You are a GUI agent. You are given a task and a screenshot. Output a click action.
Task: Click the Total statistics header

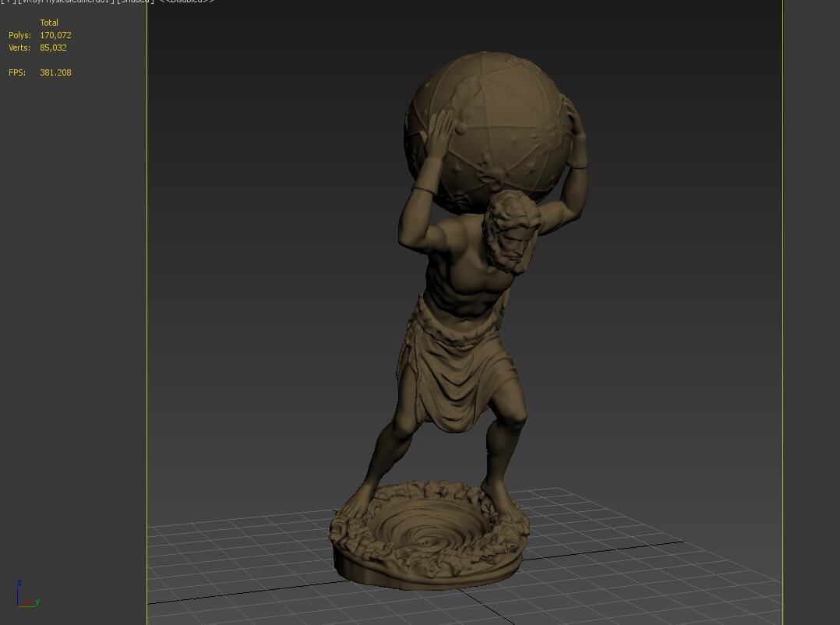pos(49,23)
